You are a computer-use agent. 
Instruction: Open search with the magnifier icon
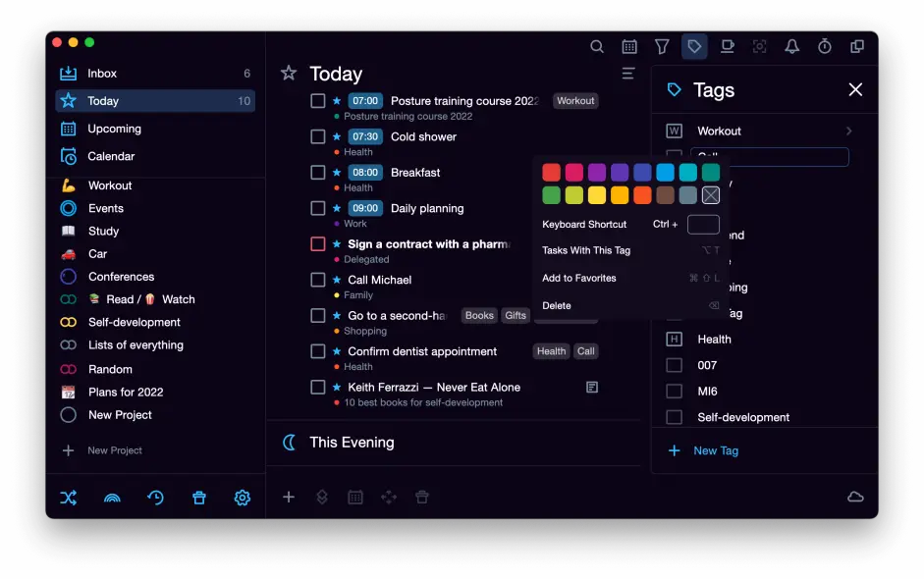click(x=597, y=46)
